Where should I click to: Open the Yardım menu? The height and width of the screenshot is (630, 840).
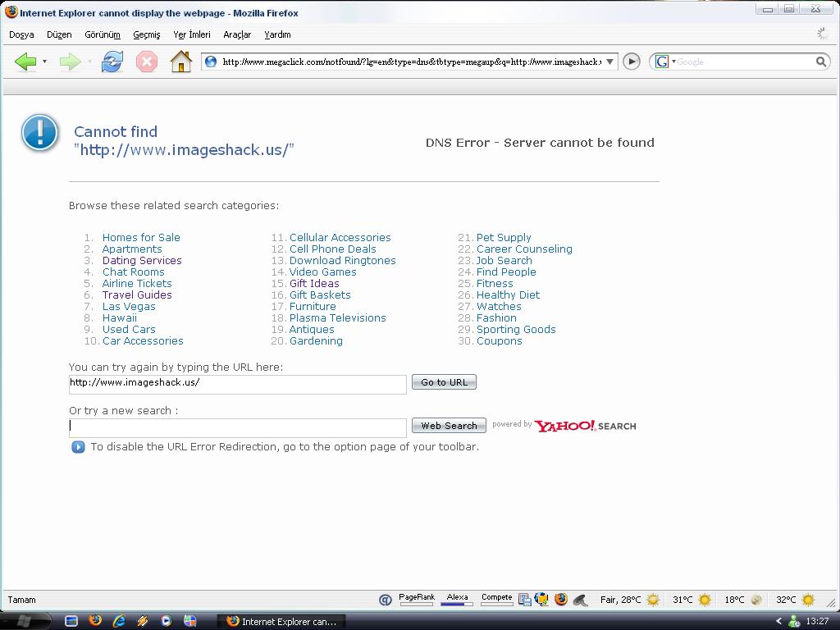277,34
